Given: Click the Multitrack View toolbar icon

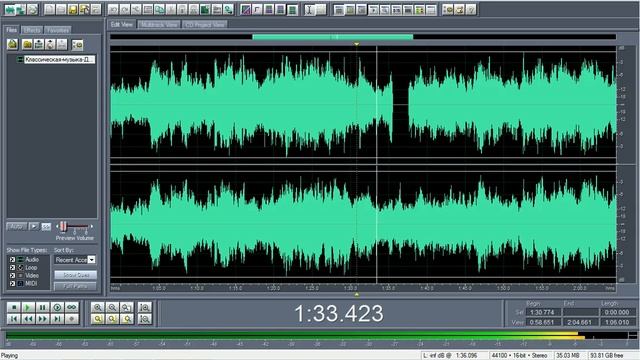Looking at the screenshot, I should [21, 9].
